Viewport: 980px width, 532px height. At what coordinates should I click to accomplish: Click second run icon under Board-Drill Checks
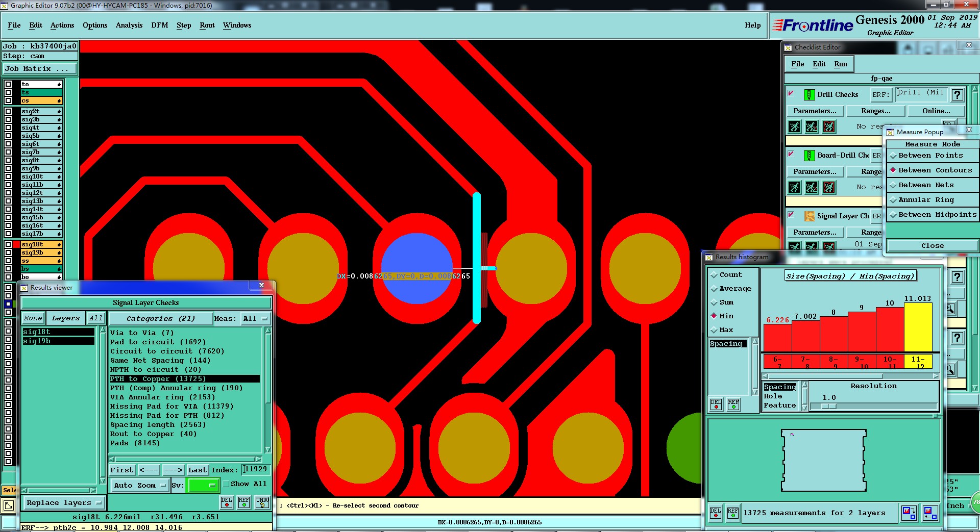pyautogui.click(x=812, y=187)
